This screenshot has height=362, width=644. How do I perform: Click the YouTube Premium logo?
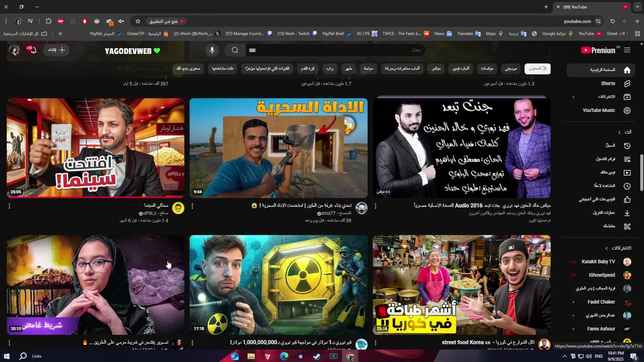(598, 50)
